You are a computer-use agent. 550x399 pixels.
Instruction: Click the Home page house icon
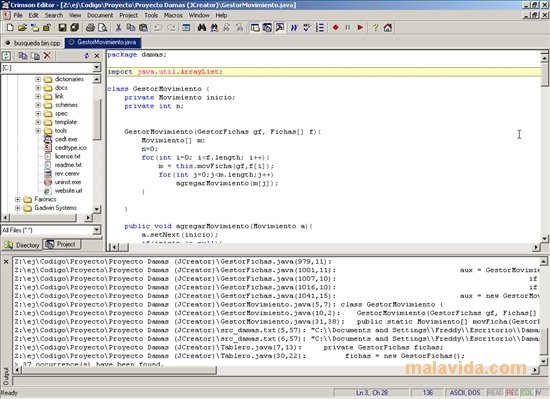click(388, 27)
